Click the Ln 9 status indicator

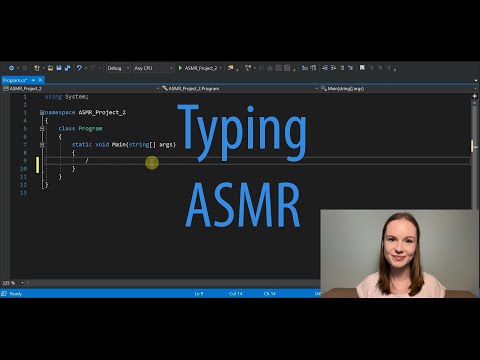point(199,294)
